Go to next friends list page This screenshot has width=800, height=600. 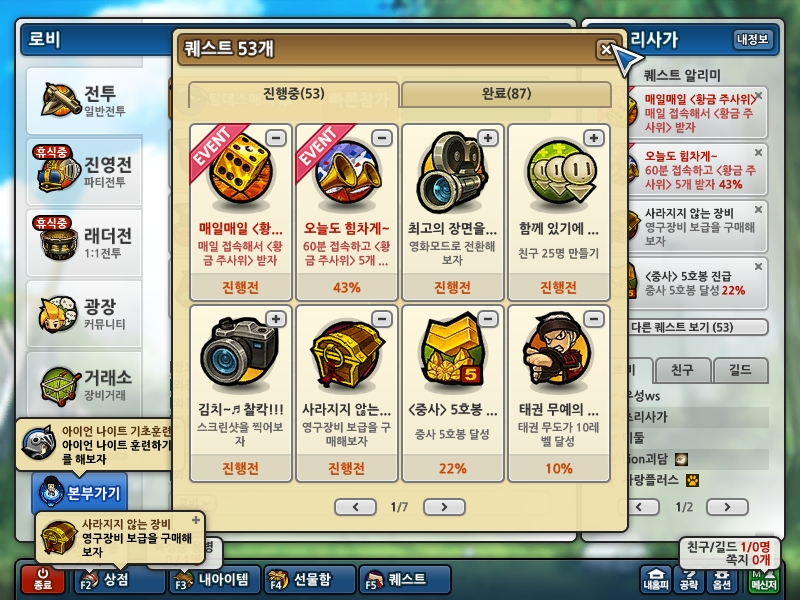click(x=727, y=507)
